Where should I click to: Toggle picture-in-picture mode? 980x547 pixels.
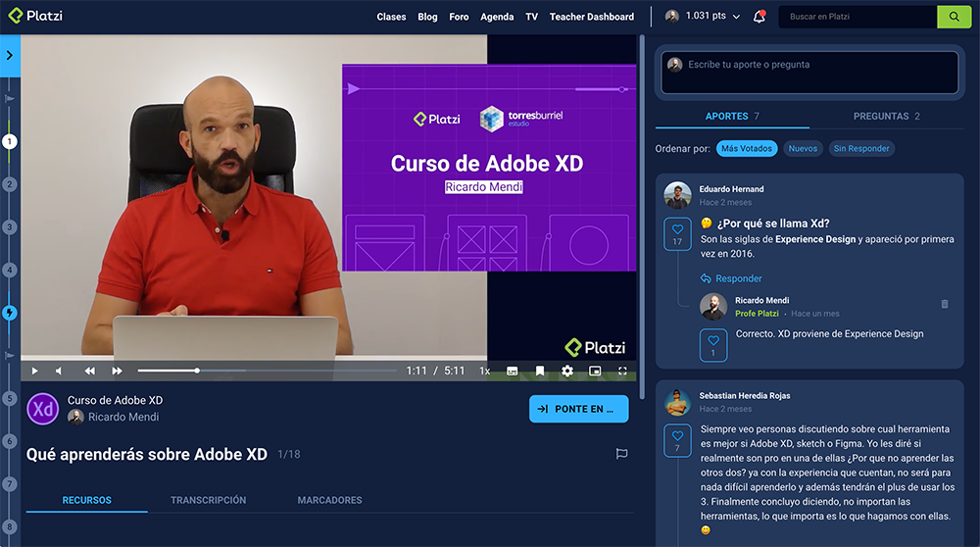point(595,371)
